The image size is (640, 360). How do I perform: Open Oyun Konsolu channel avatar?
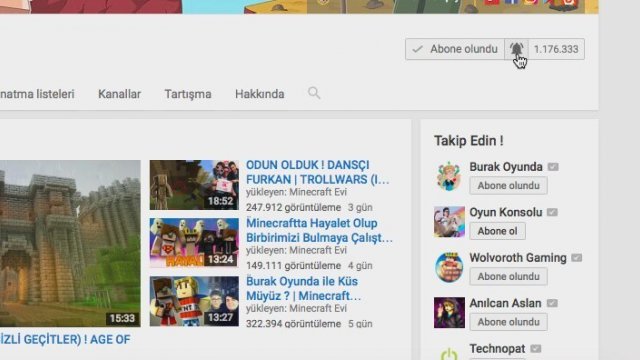(449, 222)
